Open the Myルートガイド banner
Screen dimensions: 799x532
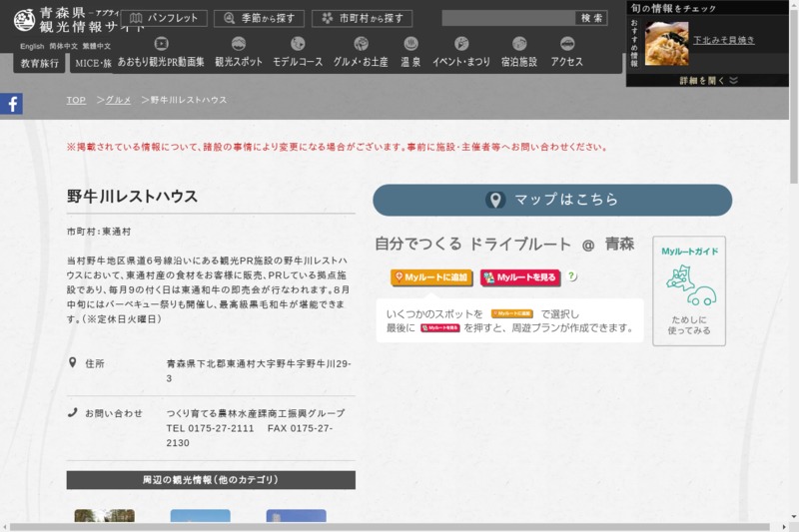tap(689, 290)
